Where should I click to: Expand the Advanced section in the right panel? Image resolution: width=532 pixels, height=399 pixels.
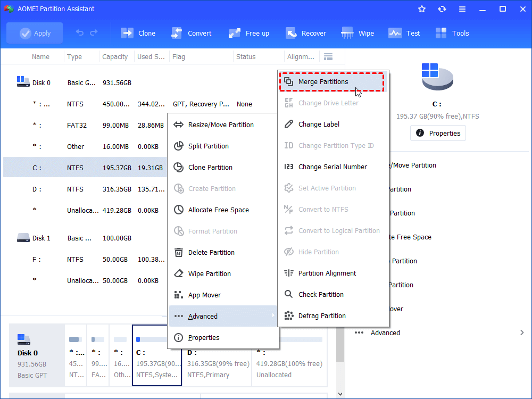(x=521, y=332)
